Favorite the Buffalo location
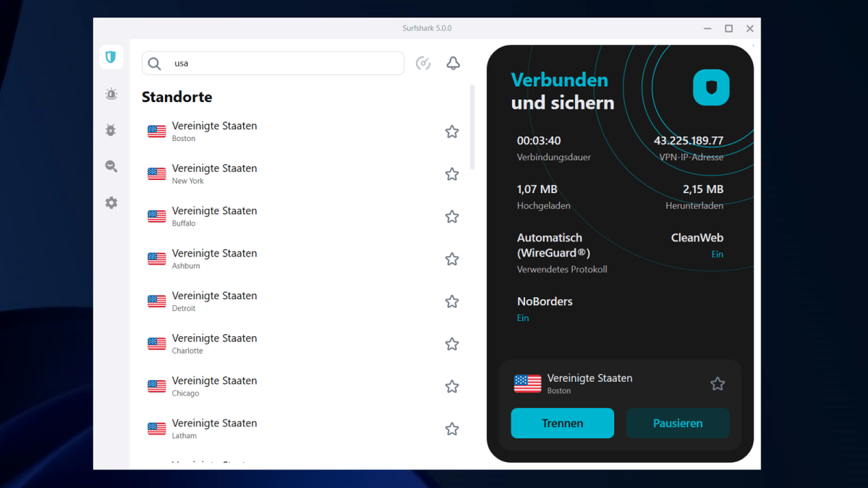The height and width of the screenshot is (488, 868). point(452,217)
